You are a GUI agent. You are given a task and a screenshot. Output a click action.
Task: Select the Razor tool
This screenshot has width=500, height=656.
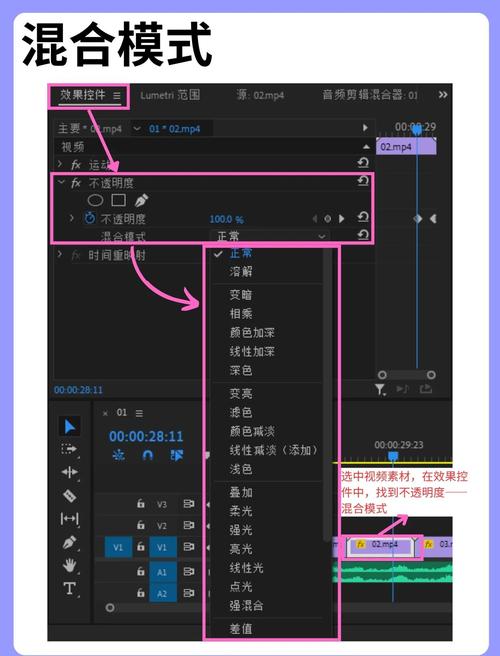[69, 496]
